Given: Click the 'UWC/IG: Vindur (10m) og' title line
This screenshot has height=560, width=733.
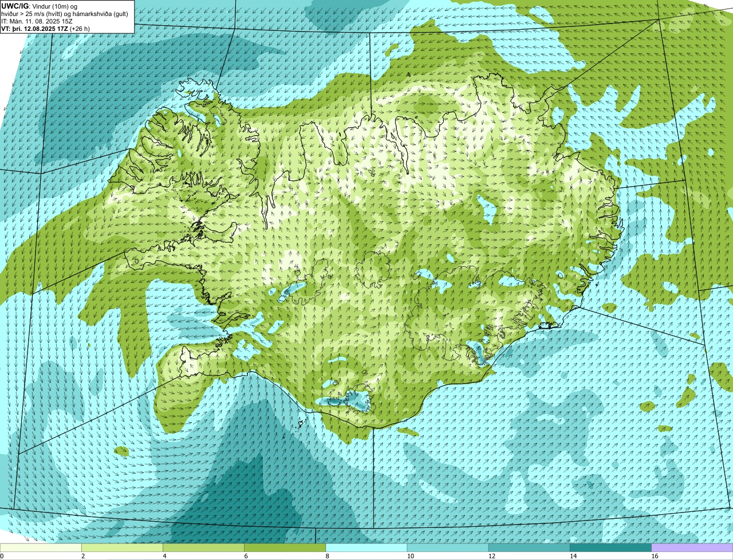Looking at the screenshot, I should [39, 6].
